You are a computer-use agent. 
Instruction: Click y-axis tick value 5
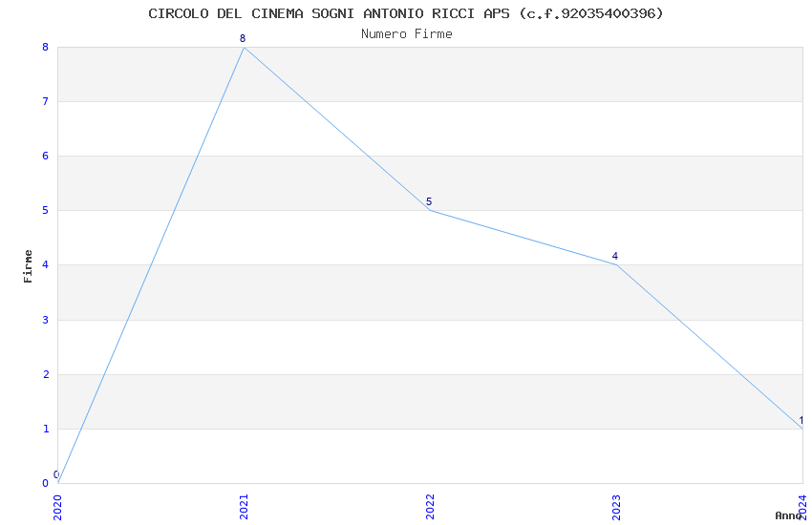click(x=46, y=210)
